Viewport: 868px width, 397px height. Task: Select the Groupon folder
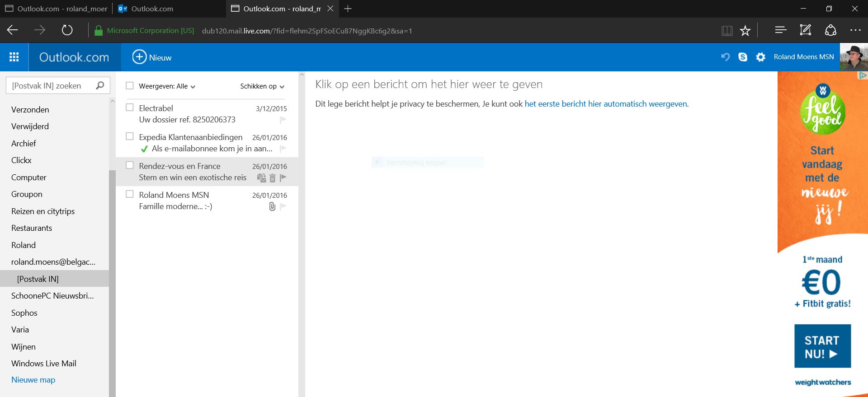(x=27, y=194)
